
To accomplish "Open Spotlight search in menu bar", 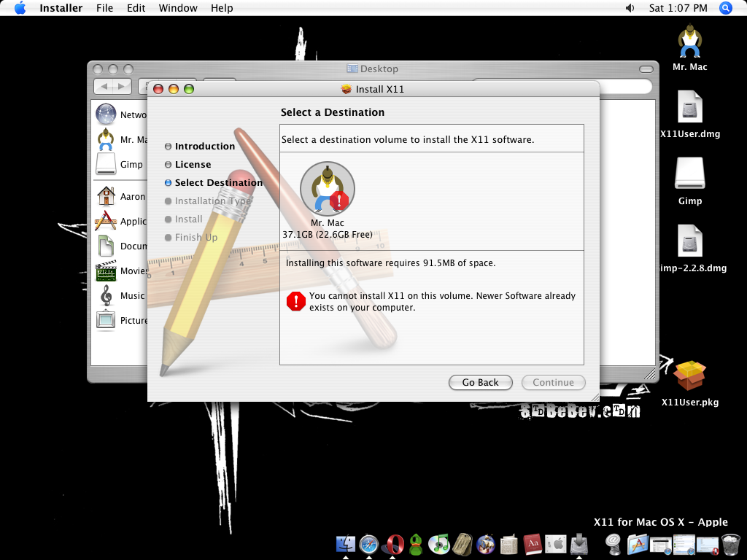I will pos(726,8).
